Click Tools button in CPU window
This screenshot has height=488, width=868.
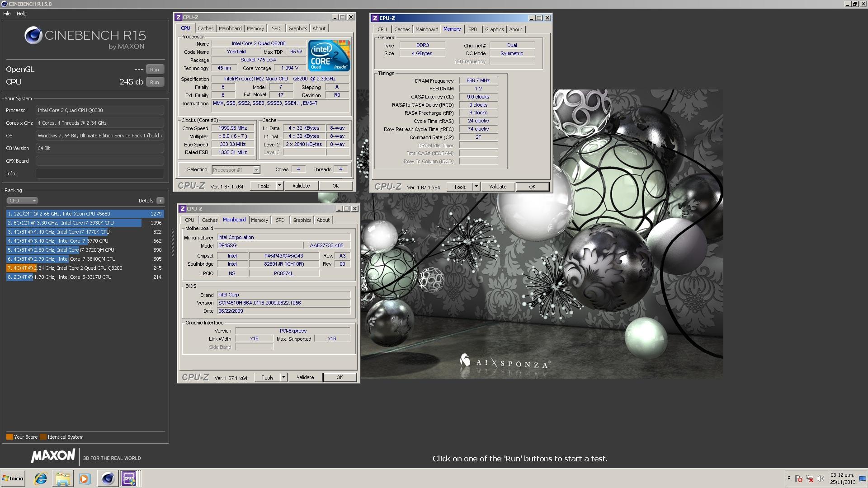(x=263, y=186)
